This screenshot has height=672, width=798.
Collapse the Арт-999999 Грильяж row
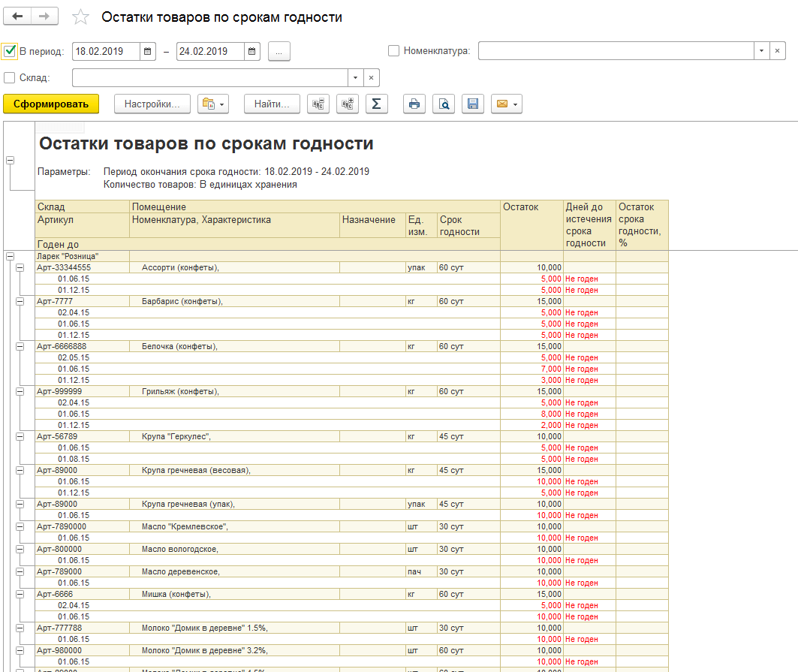pos(20,391)
